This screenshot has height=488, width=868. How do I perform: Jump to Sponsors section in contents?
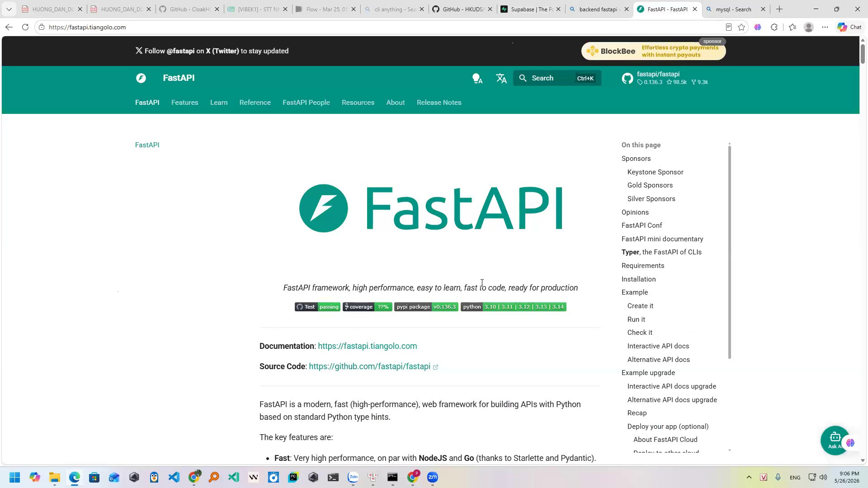pyautogui.click(x=636, y=159)
